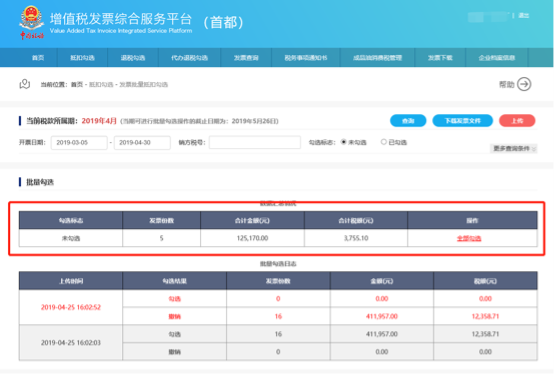Open the 发票下载 navigation menu

point(440,58)
